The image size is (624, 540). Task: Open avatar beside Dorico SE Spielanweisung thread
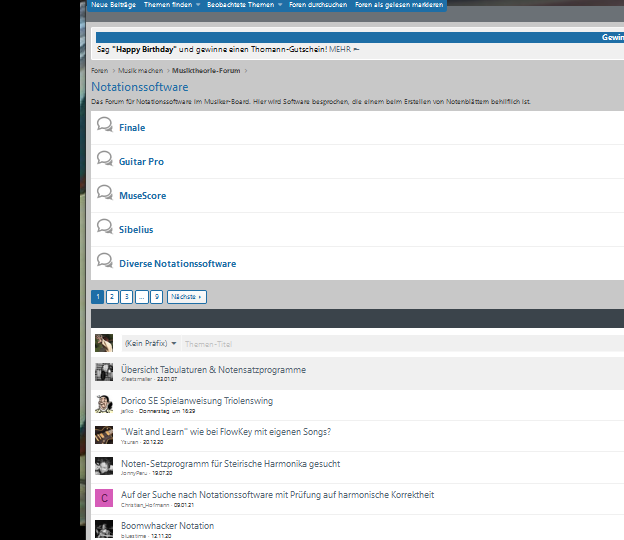click(x=104, y=404)
